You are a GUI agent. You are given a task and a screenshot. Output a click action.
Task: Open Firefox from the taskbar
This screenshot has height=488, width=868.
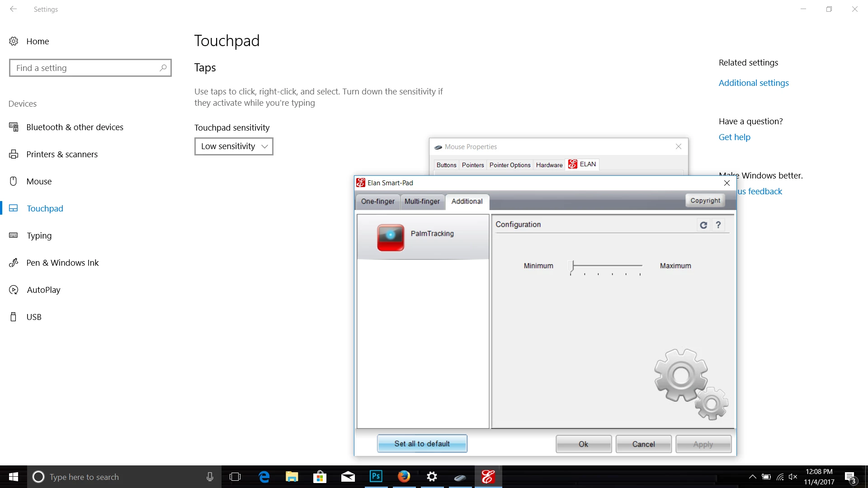404,477
